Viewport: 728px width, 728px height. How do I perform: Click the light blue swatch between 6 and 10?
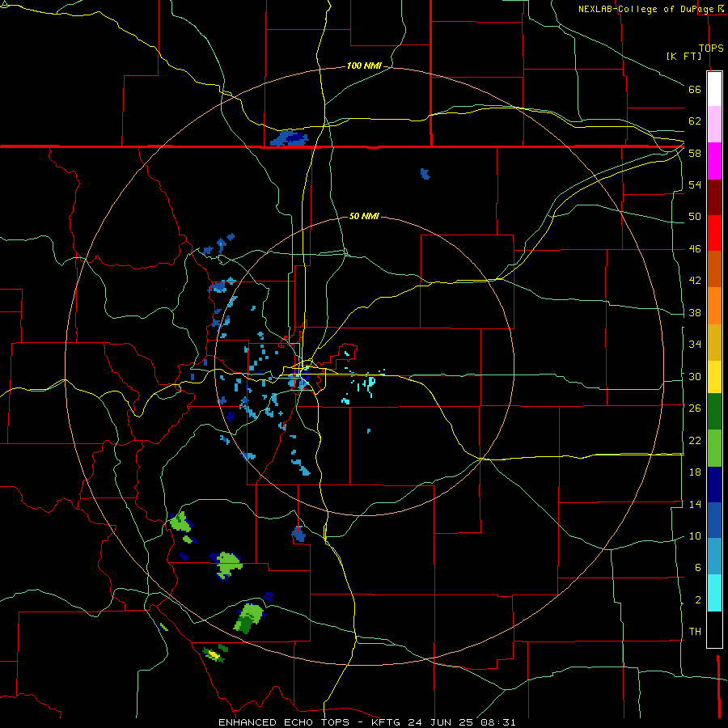click(714, 557)
